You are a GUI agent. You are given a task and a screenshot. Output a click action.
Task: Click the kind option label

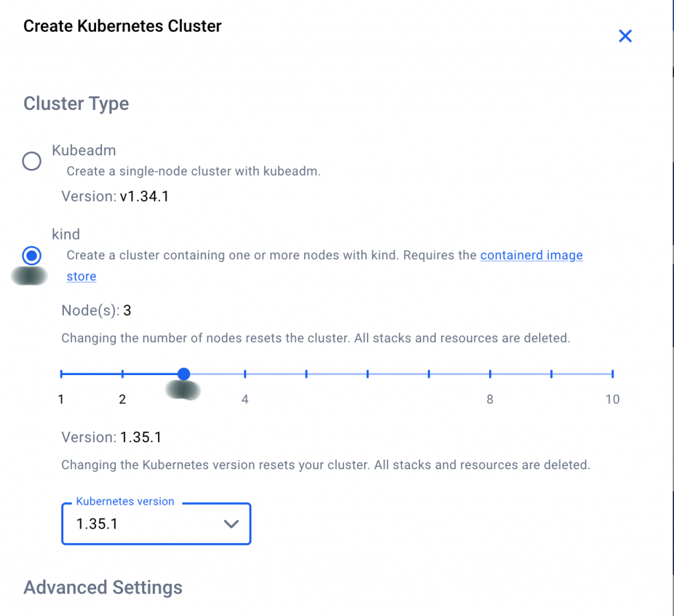pyautogui.click(x=66, y=234)
